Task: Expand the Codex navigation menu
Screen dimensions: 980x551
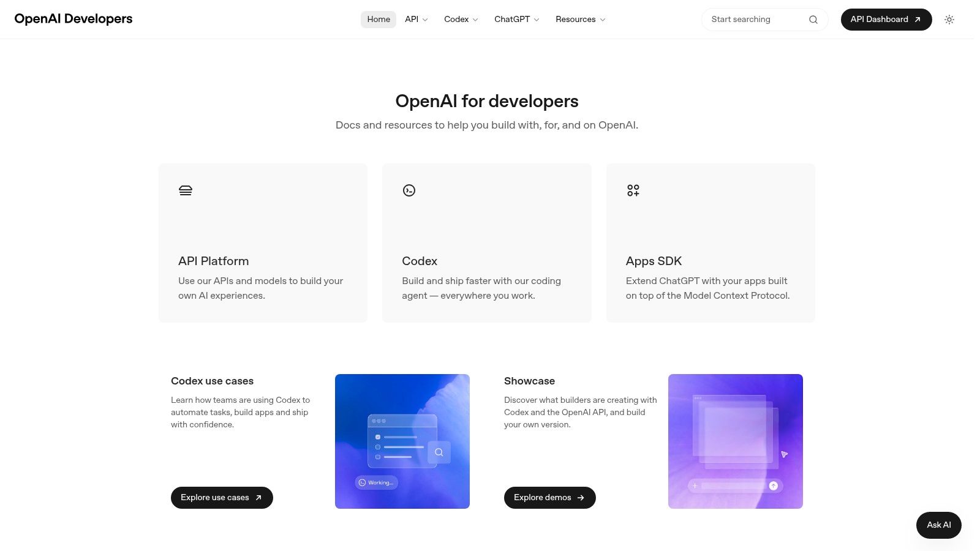Action: tap(461, 20)
